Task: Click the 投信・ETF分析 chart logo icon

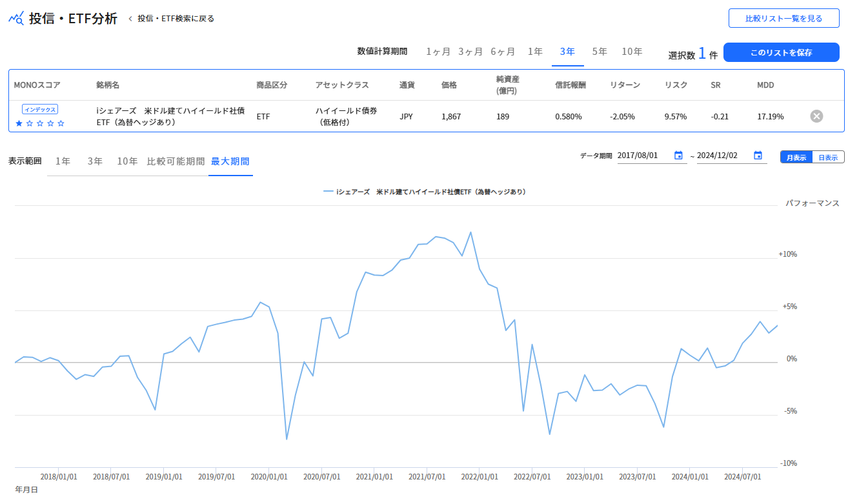Action: [16, 18]
